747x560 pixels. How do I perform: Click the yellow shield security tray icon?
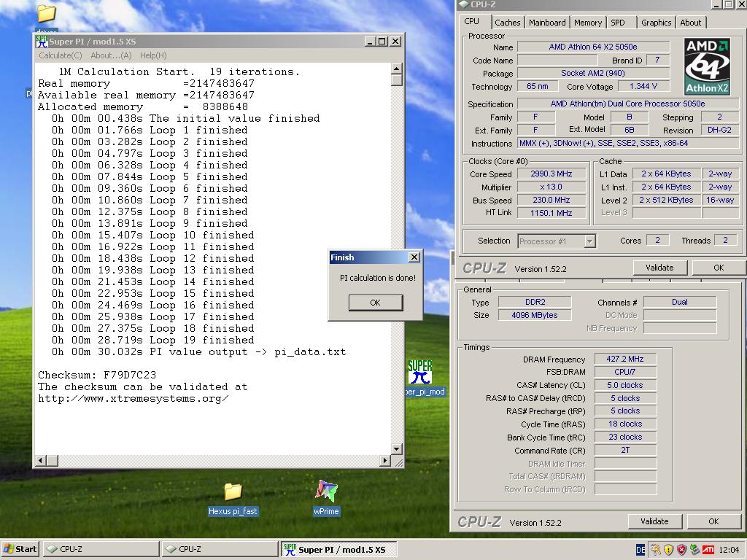(x=668, y=550)
